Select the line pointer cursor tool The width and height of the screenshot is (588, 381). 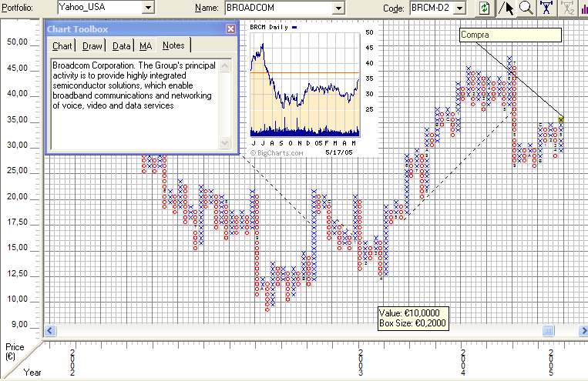[506, 8]
